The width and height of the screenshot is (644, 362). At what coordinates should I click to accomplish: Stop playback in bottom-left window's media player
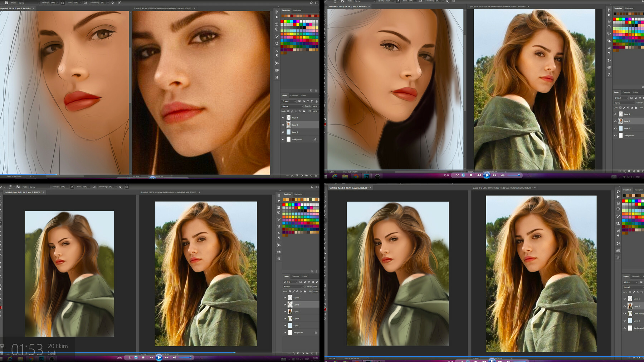coord(143,357)
